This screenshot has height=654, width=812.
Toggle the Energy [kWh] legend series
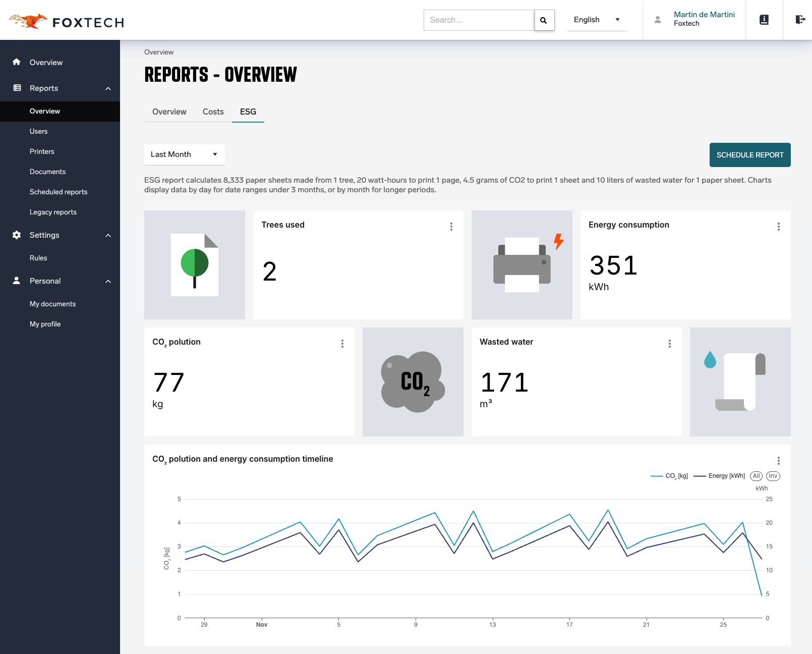[720, 476]
